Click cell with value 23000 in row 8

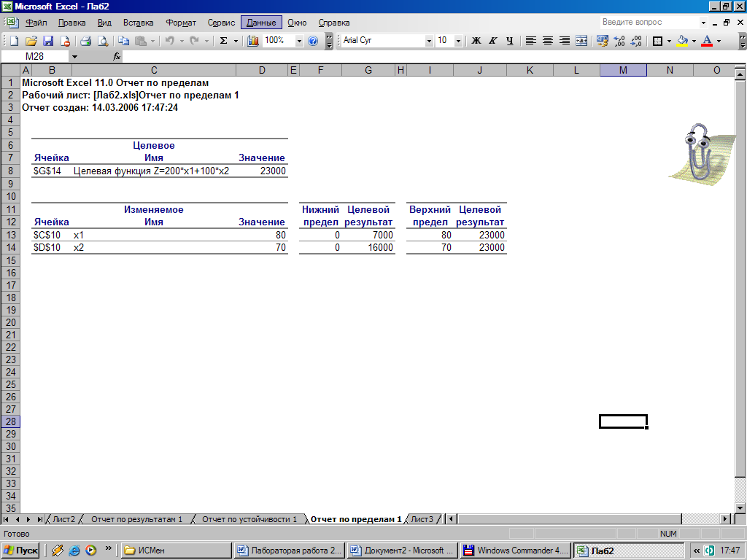tap(262, 171)
